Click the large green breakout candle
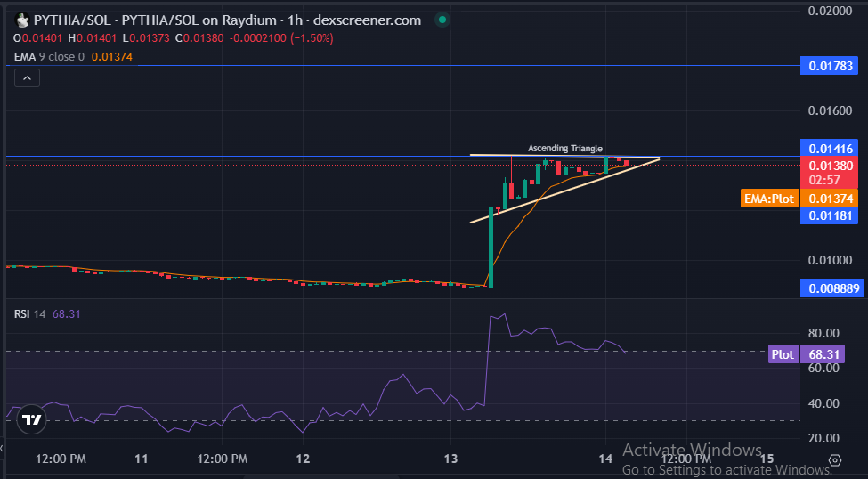The height and width of the screenshot is (479, 868). pos(491,247)
